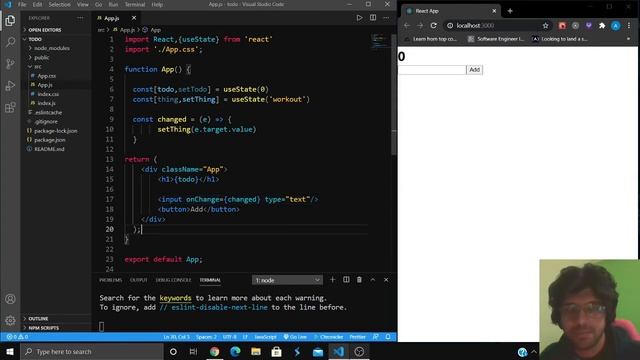Kill terminal with trash icon

pyautogui.click(x=359, y=280)
